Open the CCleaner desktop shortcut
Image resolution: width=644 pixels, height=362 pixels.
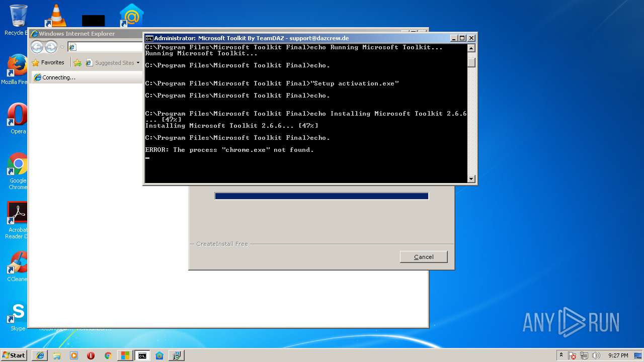17,266
